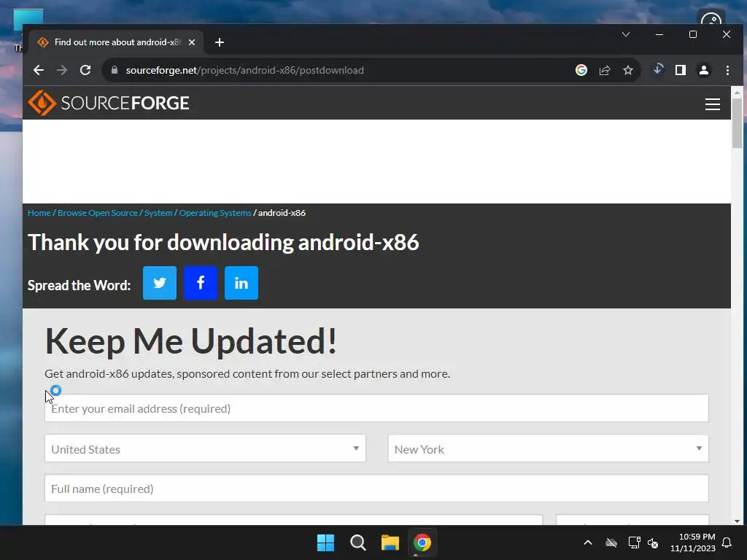Click the SourceForge logo
The image size is (747, 560).
point(109,103)
